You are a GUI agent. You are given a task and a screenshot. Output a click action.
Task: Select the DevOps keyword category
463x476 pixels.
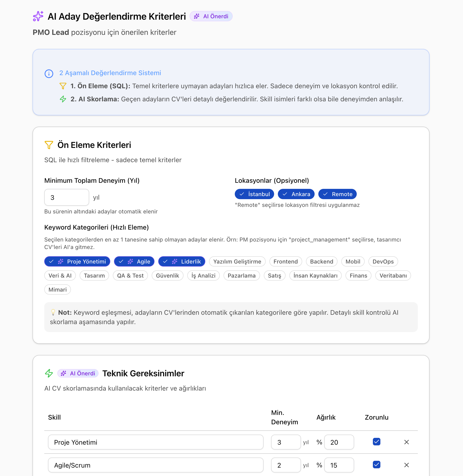click(x=383, y=261)
